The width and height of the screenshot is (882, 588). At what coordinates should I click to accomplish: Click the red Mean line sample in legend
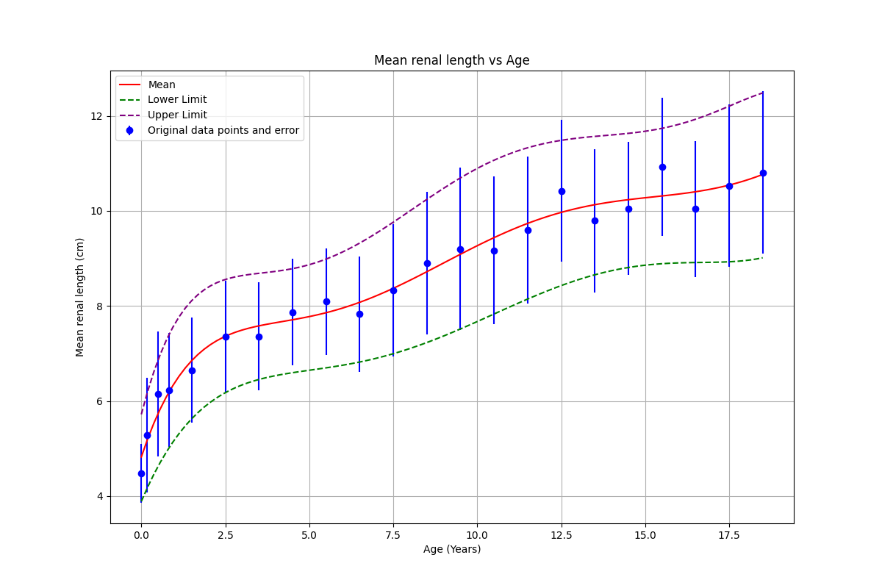coord(130,85)
